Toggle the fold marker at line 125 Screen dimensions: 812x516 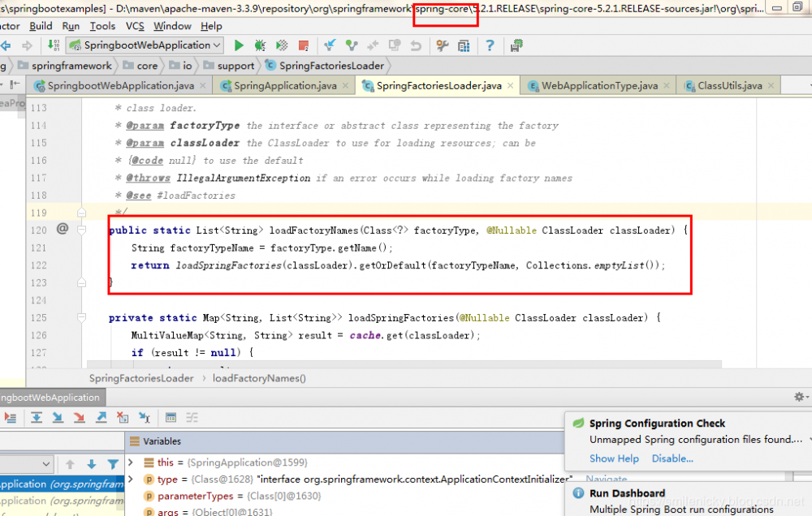point(81,317)
